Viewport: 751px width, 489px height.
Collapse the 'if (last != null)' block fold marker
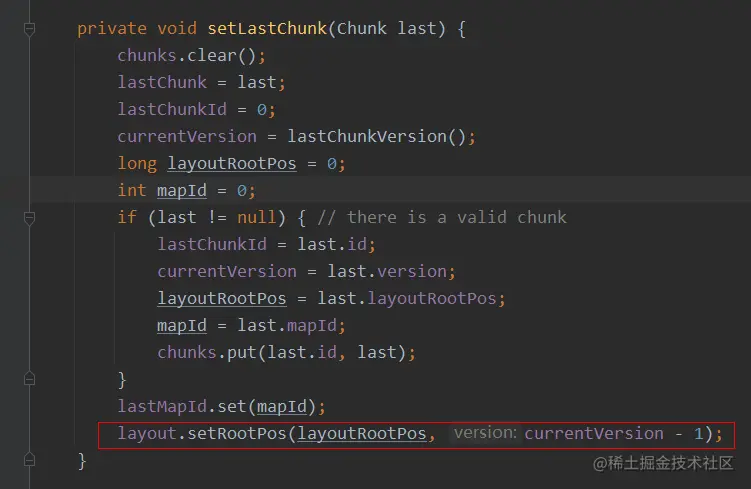29,218
